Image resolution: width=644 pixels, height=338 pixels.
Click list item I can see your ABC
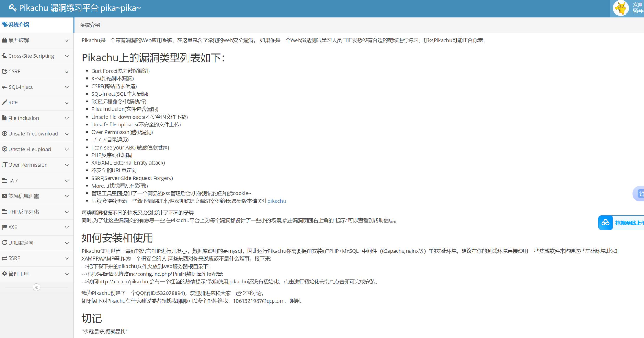[x=130, y=148]
